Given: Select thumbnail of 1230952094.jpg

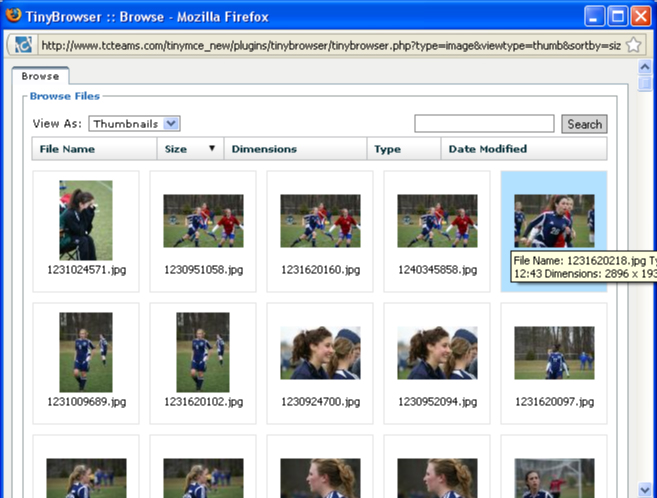Looking at the screenshot, I should 437,353.
